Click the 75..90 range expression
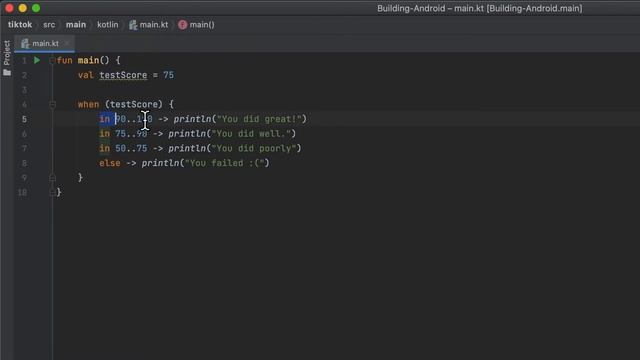640x360 pixels. point(131,134)
